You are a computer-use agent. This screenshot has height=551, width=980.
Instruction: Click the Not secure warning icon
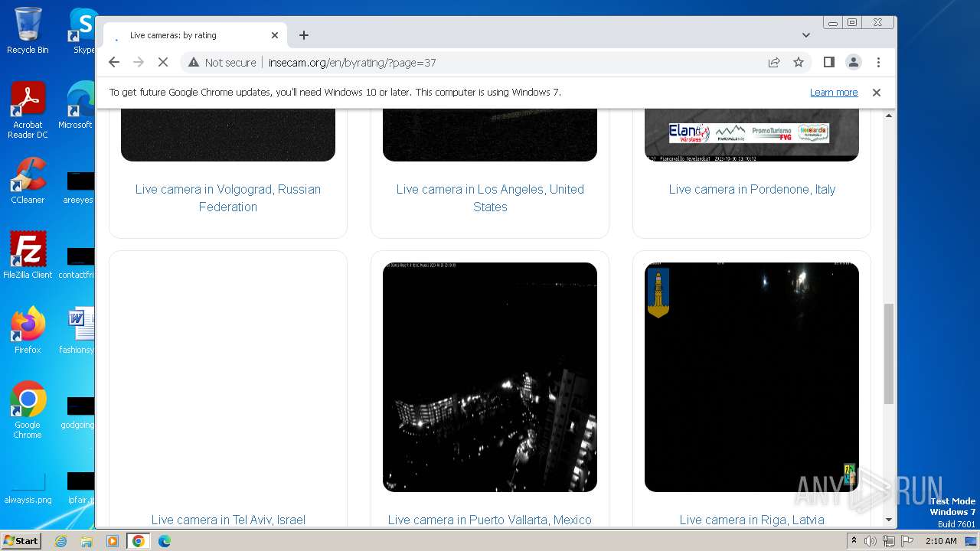click(194, 63)
